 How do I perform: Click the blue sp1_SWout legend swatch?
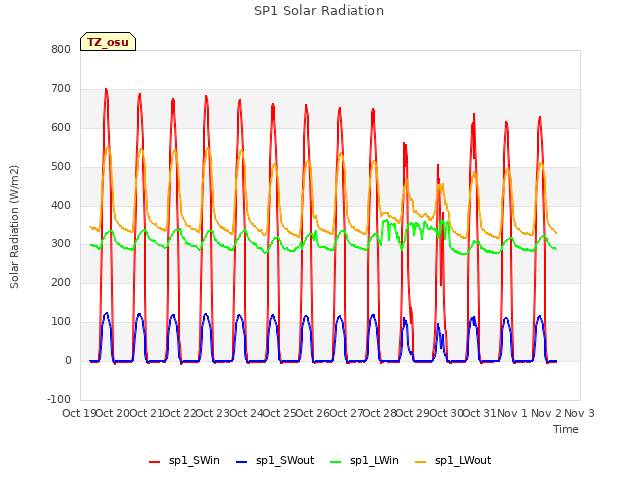(242, 462)
